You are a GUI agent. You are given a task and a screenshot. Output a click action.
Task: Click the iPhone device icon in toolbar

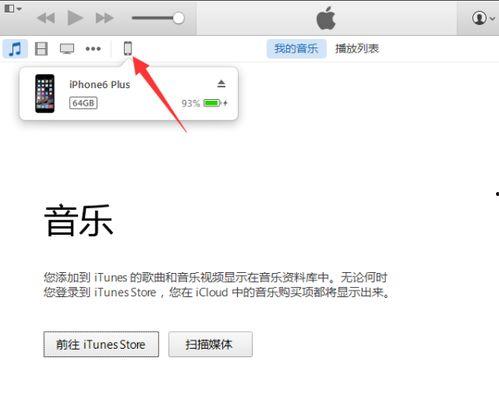[128, 48]
